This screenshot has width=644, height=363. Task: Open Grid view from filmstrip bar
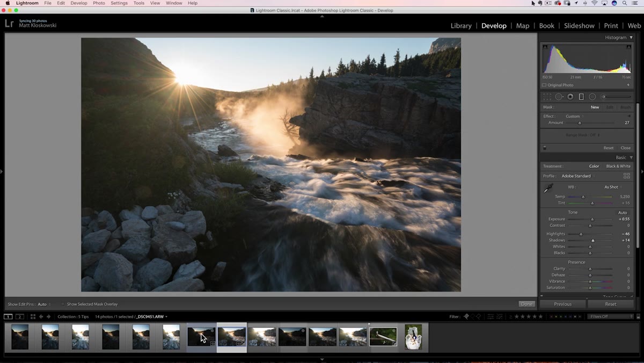click(x=33, y=317)
